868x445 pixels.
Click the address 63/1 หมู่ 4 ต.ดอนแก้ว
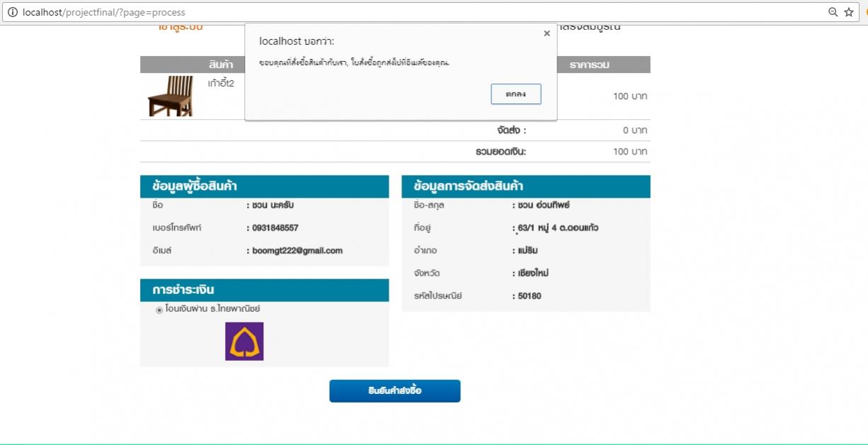pyautogui.click(x=558, y=228)
